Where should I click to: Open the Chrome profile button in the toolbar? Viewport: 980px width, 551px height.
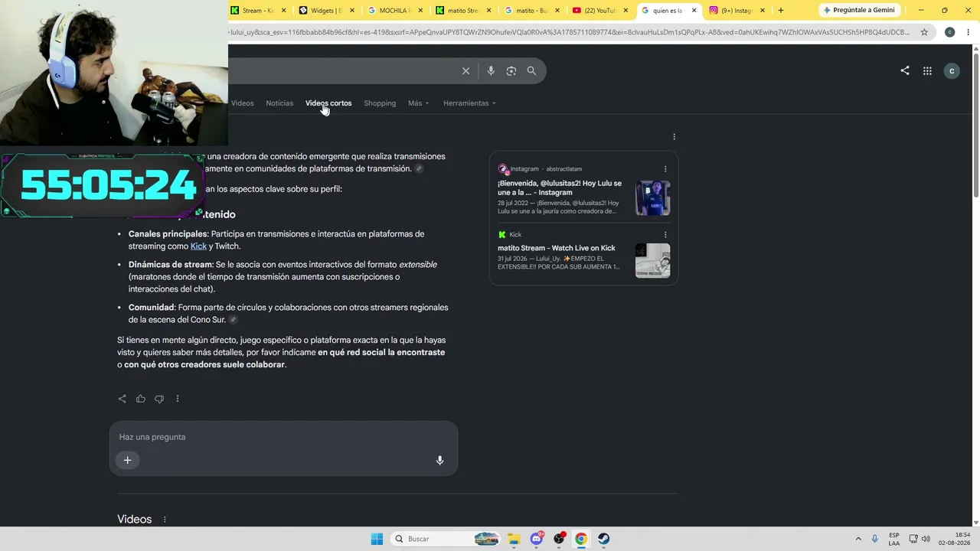pos(949,32)
